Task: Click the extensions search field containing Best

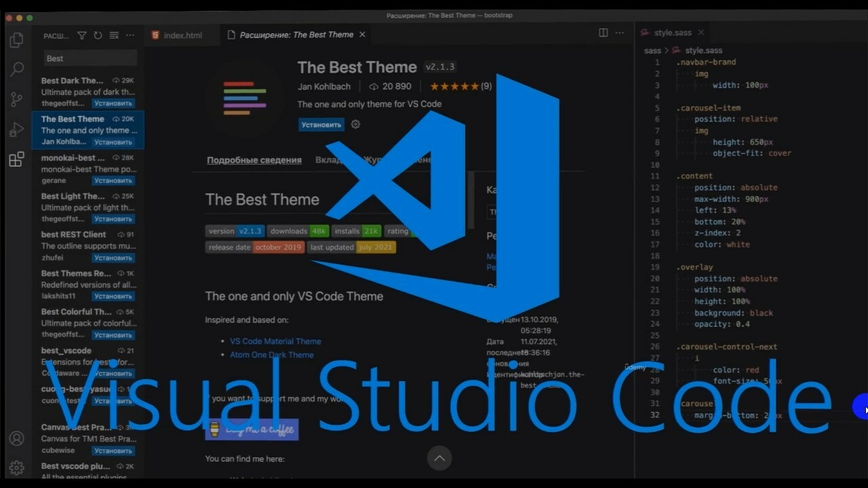Action: point(91,58)
